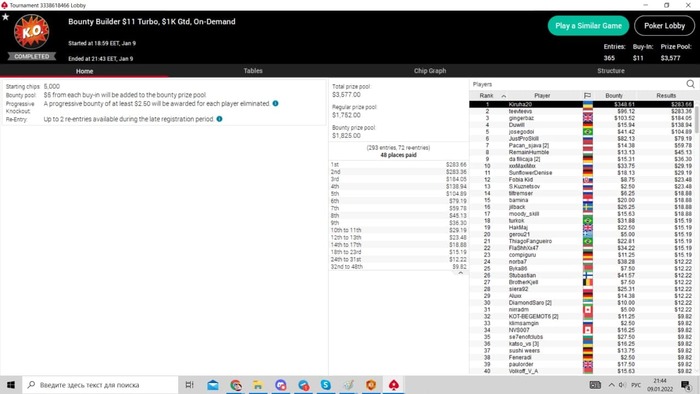Click the 10th to 11th payout row
700x394 pixels.
(x=398, y=230)
